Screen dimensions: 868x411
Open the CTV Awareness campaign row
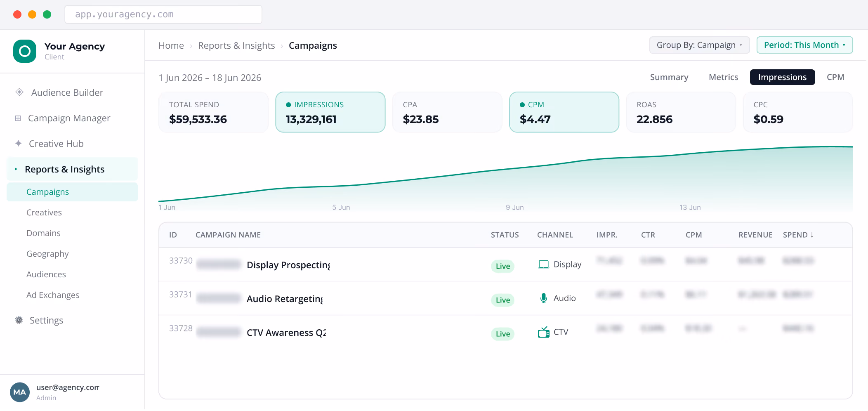tap(506, 332)
